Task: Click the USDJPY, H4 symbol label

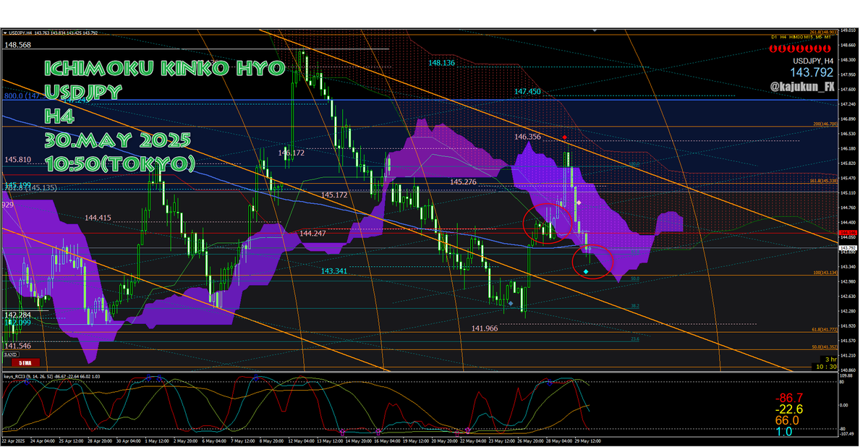Action: (x=813, y=61)
